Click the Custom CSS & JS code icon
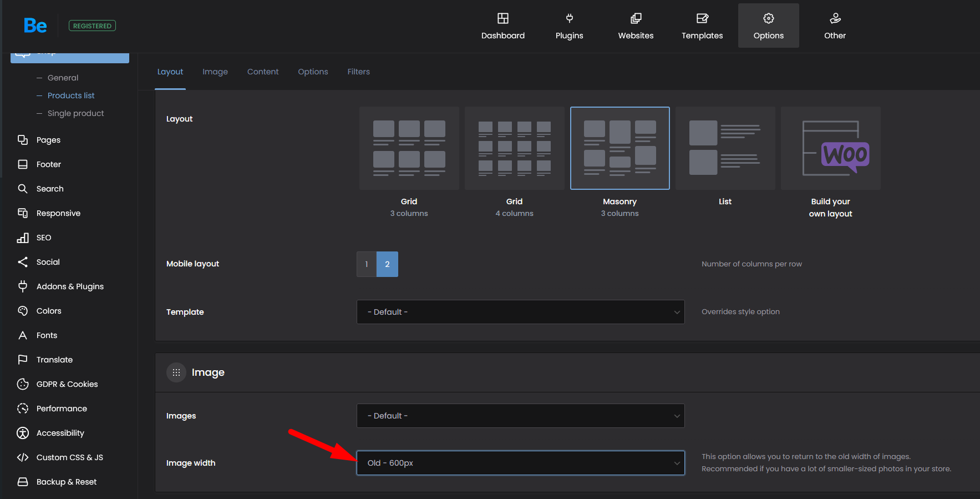Image resolution: width=980 pixels, height=499 pixels. 23,457
